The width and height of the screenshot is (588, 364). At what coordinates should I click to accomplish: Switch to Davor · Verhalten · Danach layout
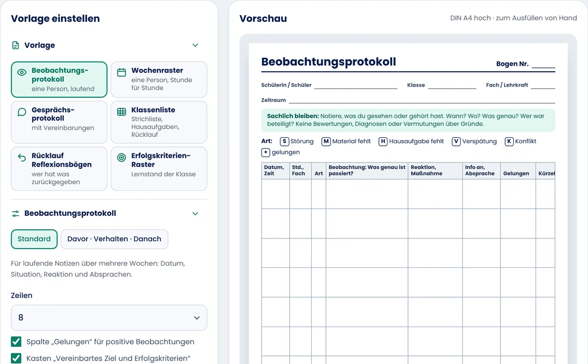coord(114,239)
